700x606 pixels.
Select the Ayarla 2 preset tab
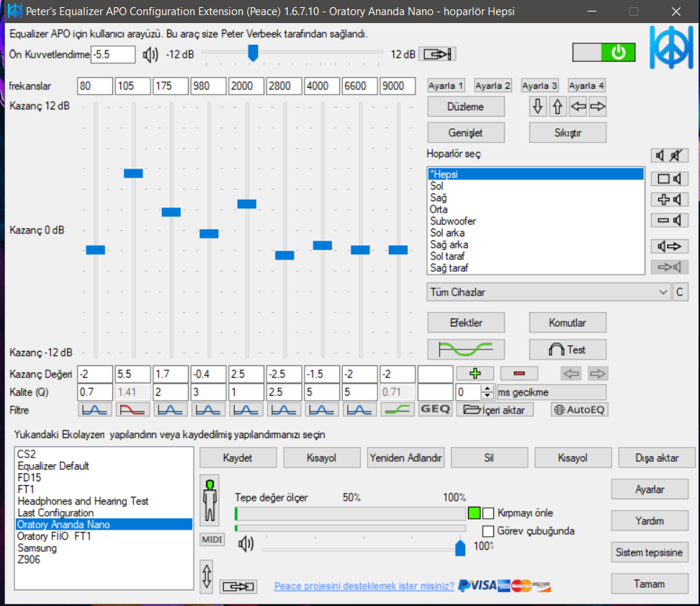click(x=493, y=85)
